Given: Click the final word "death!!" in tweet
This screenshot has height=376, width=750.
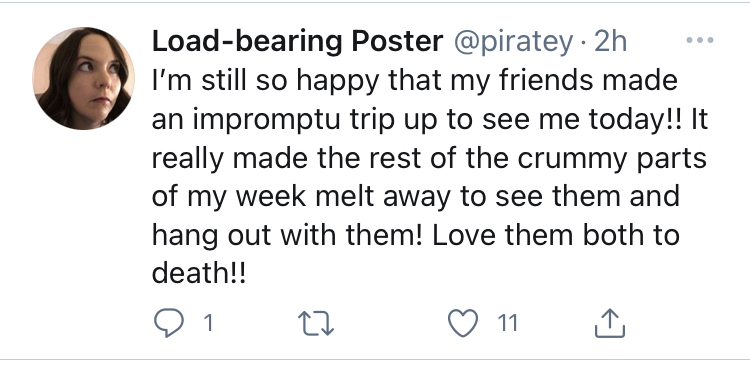Looking at the screenshot, I should tap(199, 273).
